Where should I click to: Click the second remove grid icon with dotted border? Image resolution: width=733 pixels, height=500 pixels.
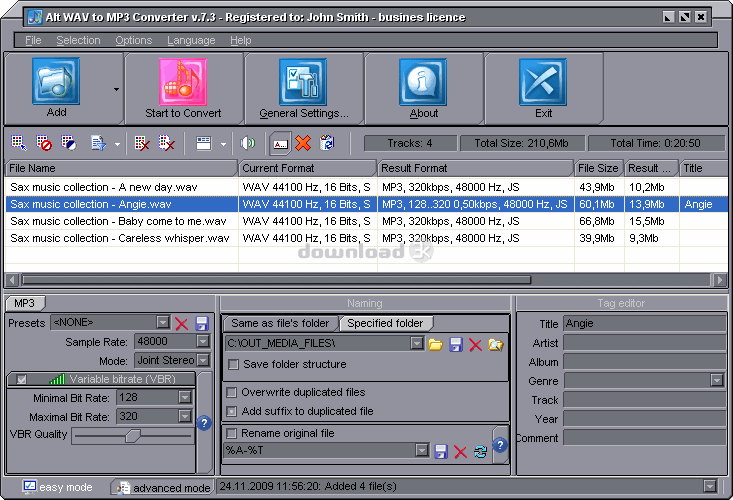166,143
